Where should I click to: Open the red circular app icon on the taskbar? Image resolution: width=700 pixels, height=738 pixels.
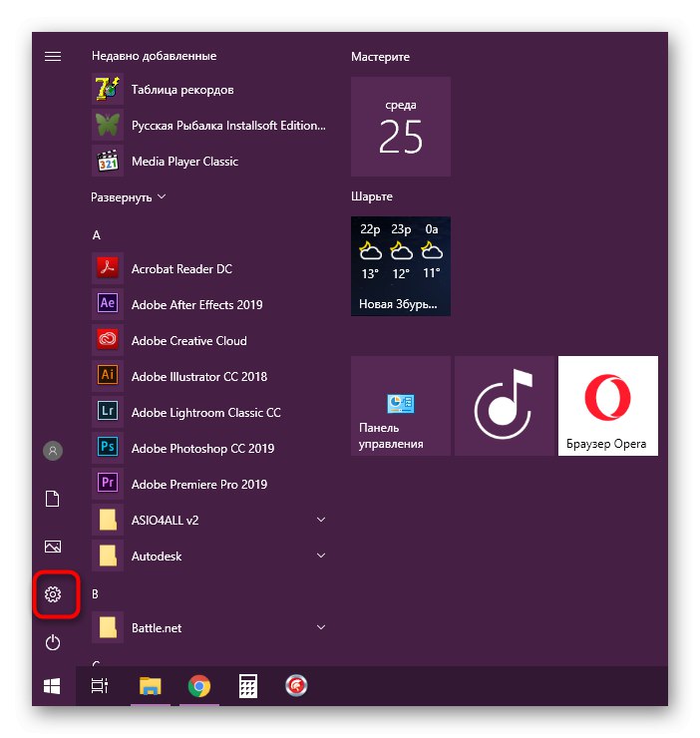point(296,686)
